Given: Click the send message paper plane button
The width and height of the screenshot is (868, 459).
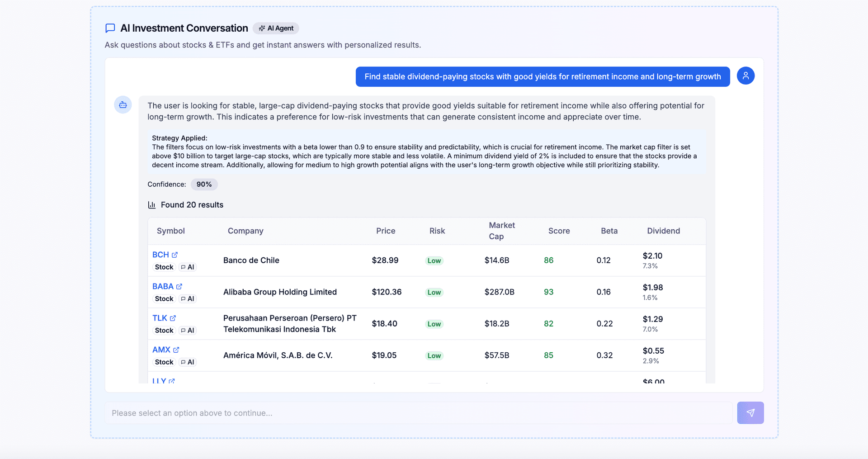Looking at the screenshot, I should pos(750,412).
